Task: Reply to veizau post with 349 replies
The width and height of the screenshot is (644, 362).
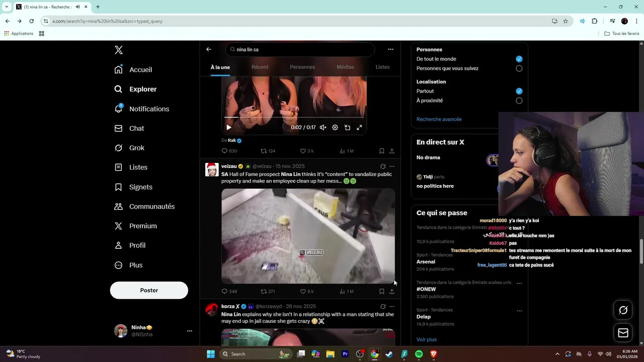Action: [x=229, y=291]
